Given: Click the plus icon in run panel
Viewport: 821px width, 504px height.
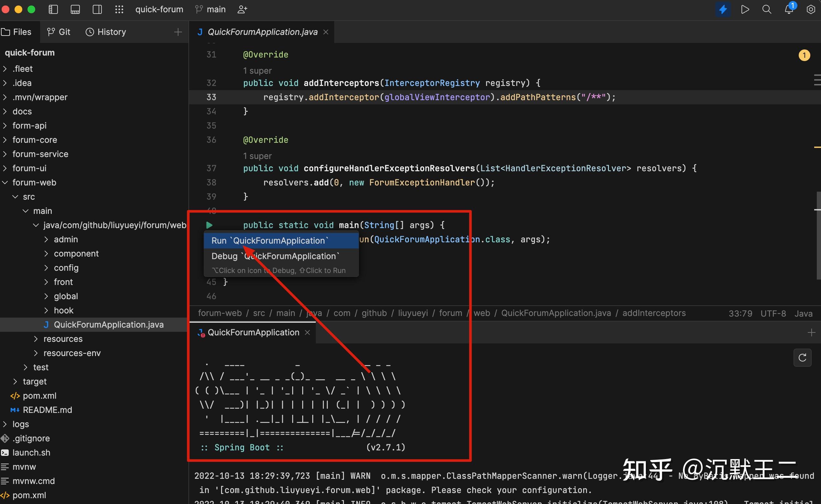Looking at the screenshot, I should coord(811,333).
